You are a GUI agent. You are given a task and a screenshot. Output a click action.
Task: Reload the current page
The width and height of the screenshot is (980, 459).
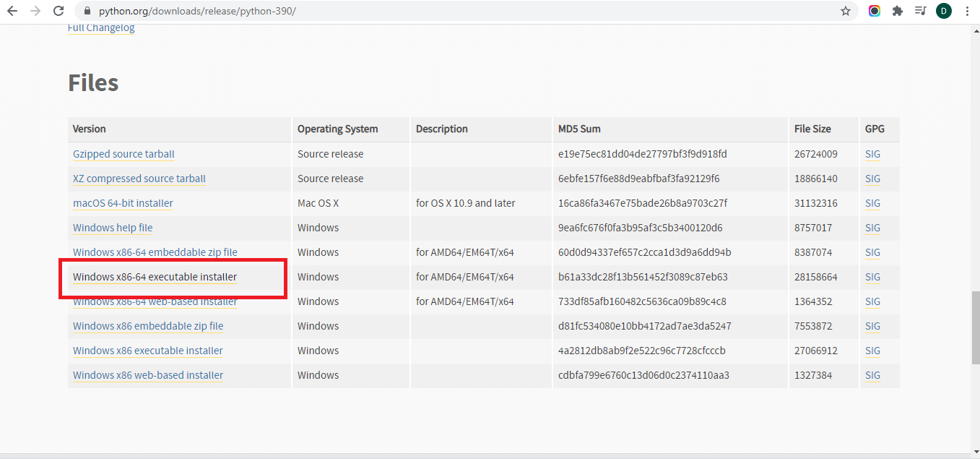[58, 11]
